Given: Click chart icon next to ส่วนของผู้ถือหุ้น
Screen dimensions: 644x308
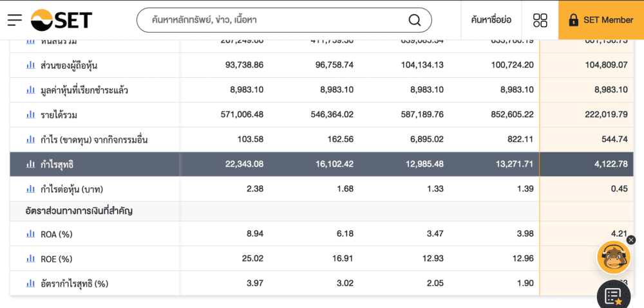Looking at the screenshot, I should tap(30, 65).
